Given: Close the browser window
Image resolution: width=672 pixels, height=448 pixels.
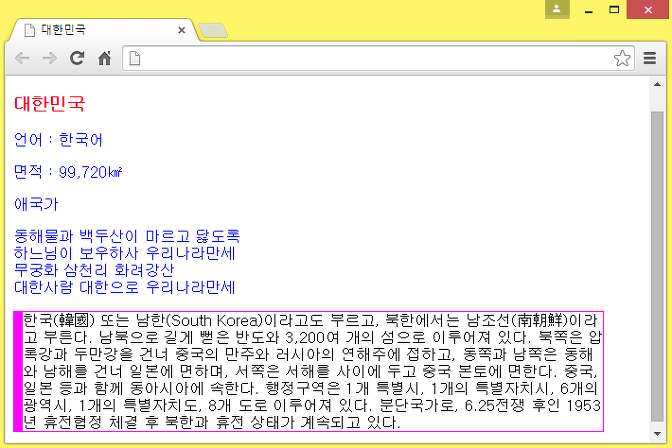Looking at the screenshot, I should 648,9.
